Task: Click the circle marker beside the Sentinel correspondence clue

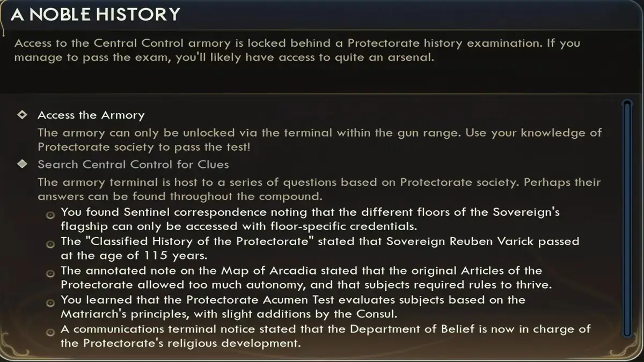Action: [x=50, y=215]
